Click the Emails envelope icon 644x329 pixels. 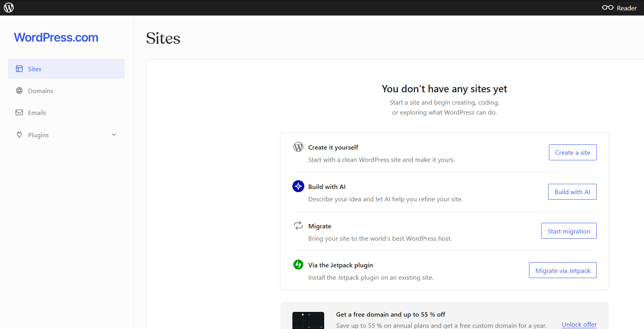[19, 113]
